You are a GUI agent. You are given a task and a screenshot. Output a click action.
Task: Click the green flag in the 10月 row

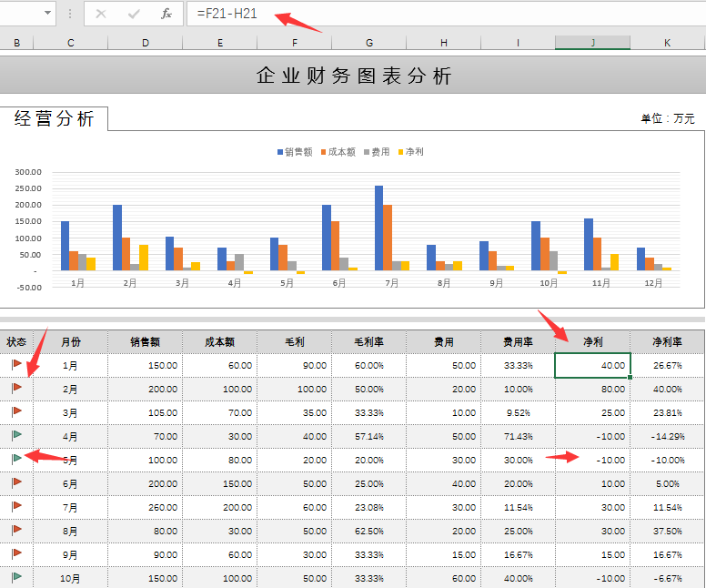coord(16,577)
